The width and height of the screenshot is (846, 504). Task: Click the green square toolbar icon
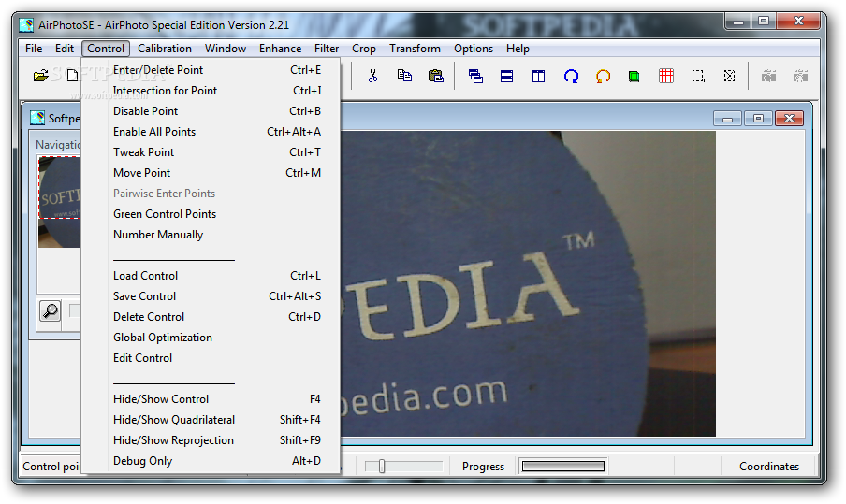tap(634, 77)
